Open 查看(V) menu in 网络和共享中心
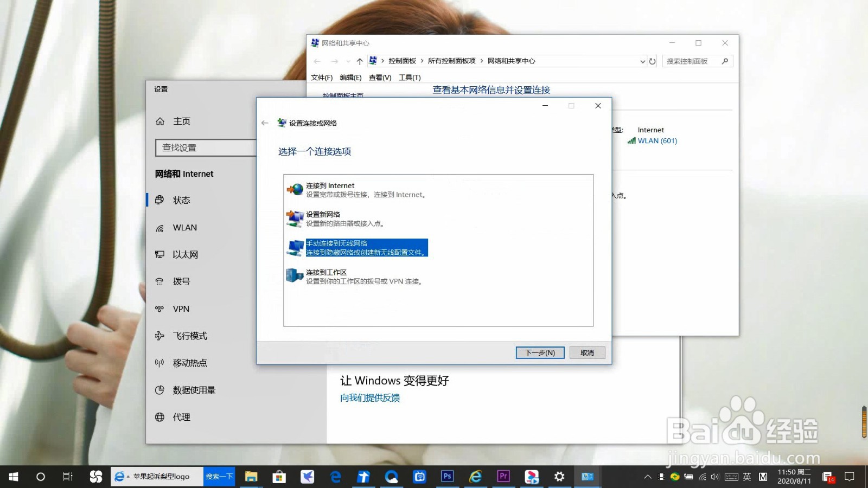The height and width of the screenshot is (488, 868). point(380,78)
